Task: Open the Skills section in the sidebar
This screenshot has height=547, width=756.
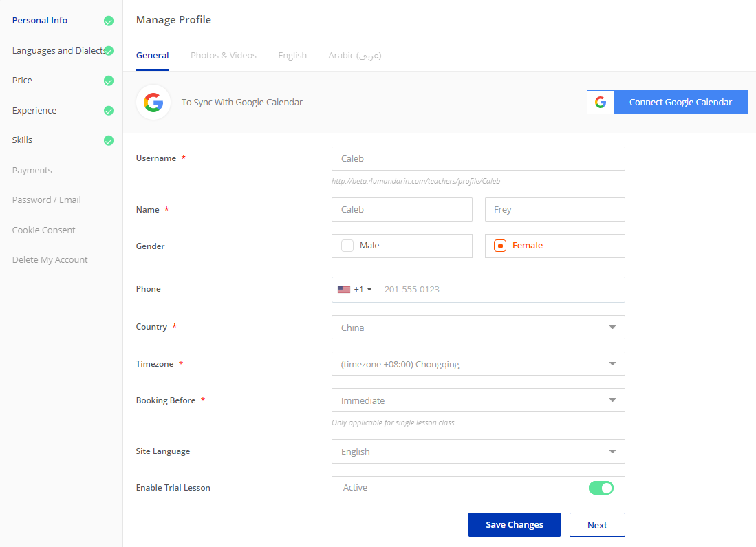Action: (x=22, y=140)
